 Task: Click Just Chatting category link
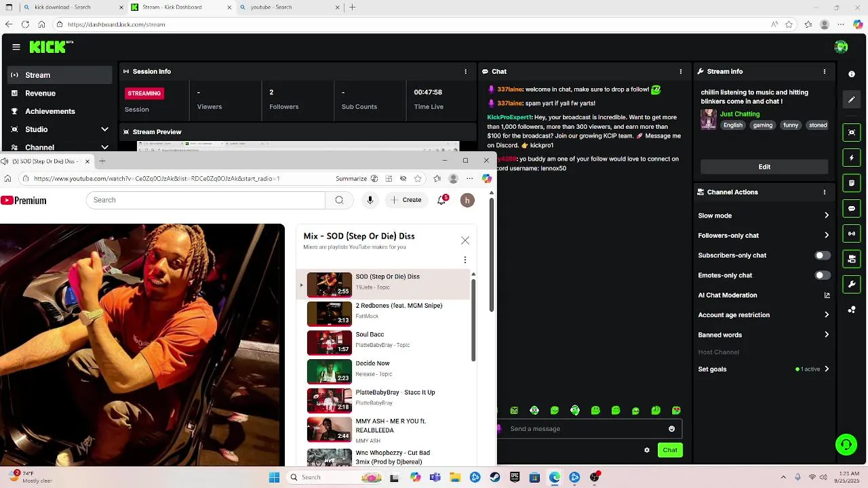[x=740, y=114]
